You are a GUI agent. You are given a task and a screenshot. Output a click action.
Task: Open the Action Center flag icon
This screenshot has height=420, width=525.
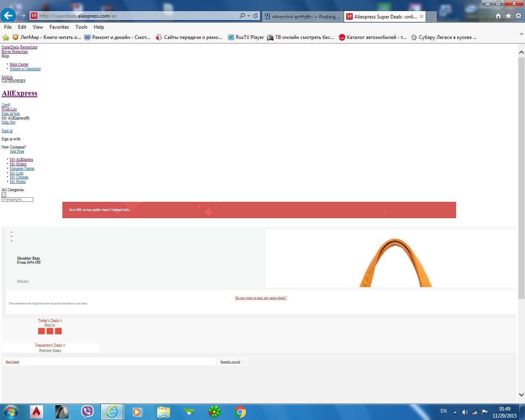click(x=485, y=412)
